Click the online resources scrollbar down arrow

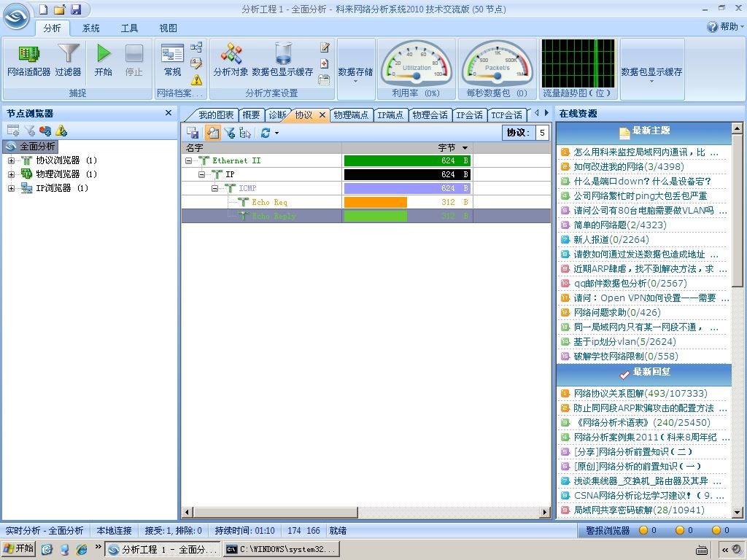tap(737, 513)
